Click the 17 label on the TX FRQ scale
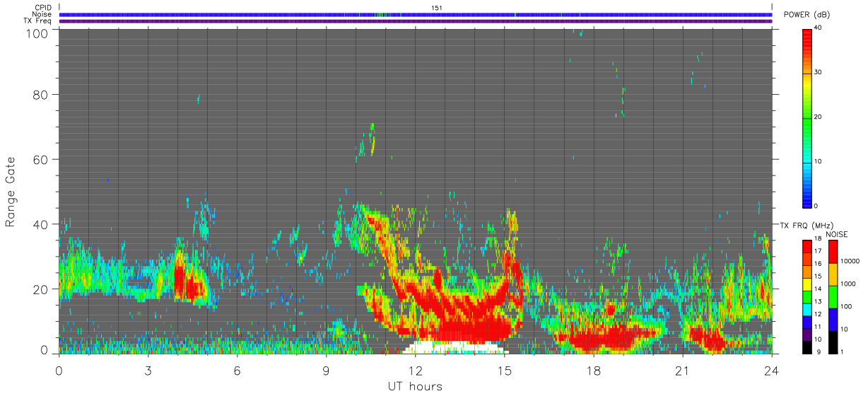The image size is (868, 401). (x=818, y=251)
